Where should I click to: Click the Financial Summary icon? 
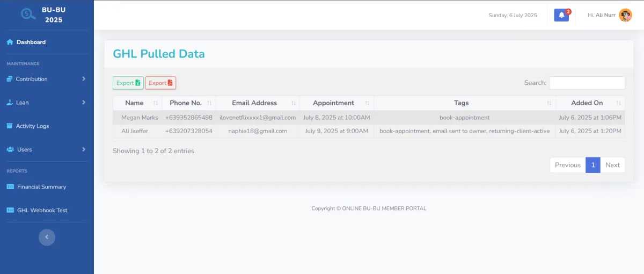(10, 187)
